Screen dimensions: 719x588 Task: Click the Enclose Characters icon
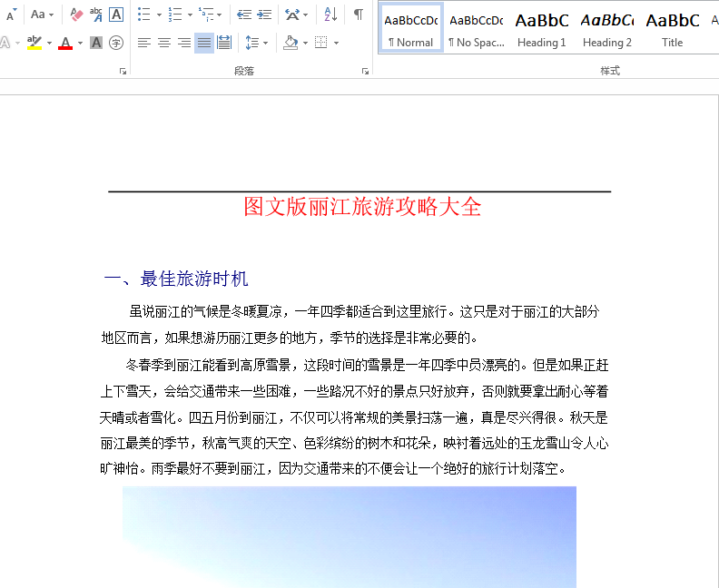pos(116,43)
